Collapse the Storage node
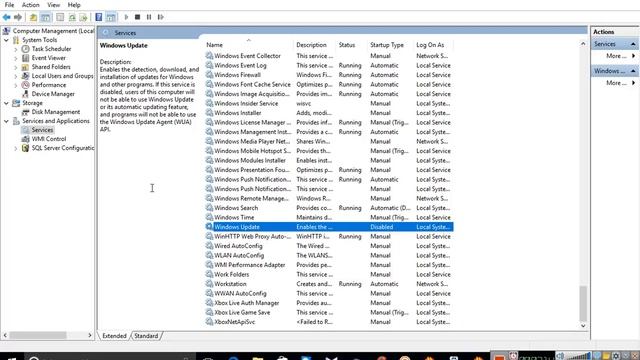The image size is (640, 360). (6, 103)
